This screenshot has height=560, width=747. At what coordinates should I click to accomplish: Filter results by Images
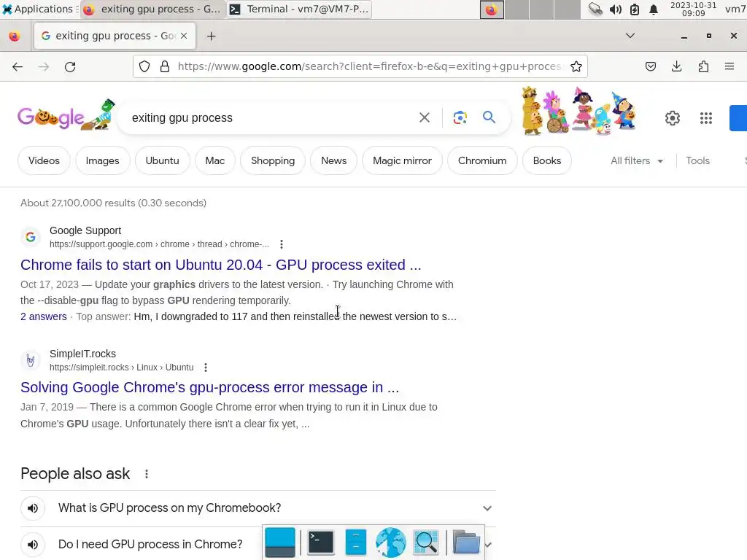click(102, 161)
